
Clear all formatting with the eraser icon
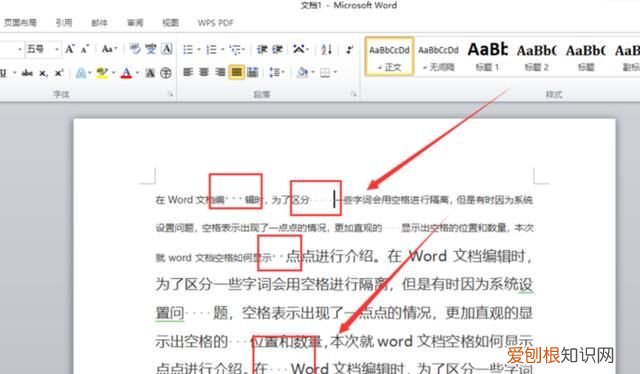click(135, 49)
